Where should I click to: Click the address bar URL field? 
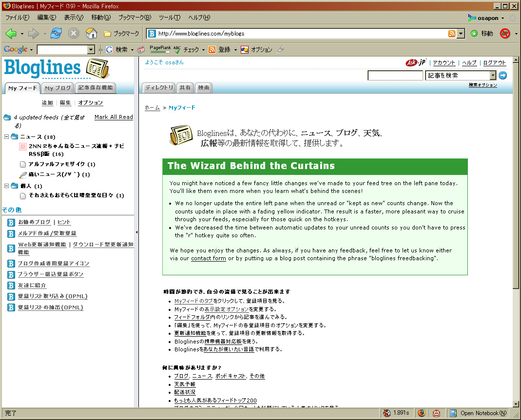pos(302,34)
